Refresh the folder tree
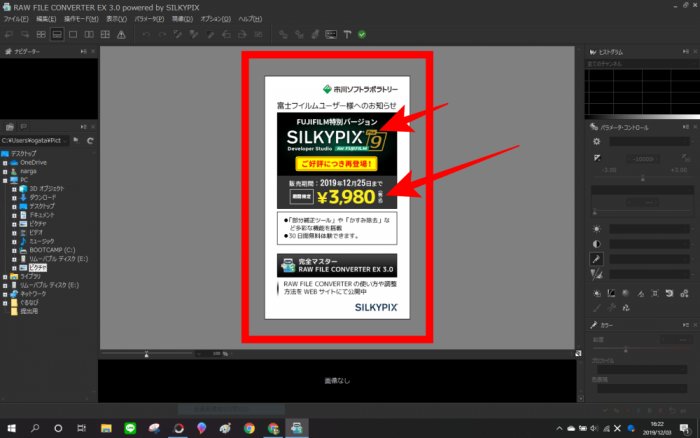Screen dimensions: 700x438 click(x=90, y=141)
